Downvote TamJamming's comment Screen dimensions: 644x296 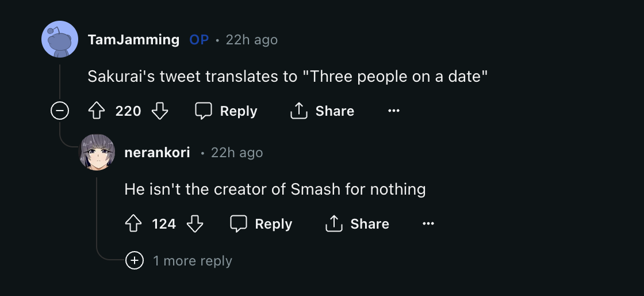159,111
